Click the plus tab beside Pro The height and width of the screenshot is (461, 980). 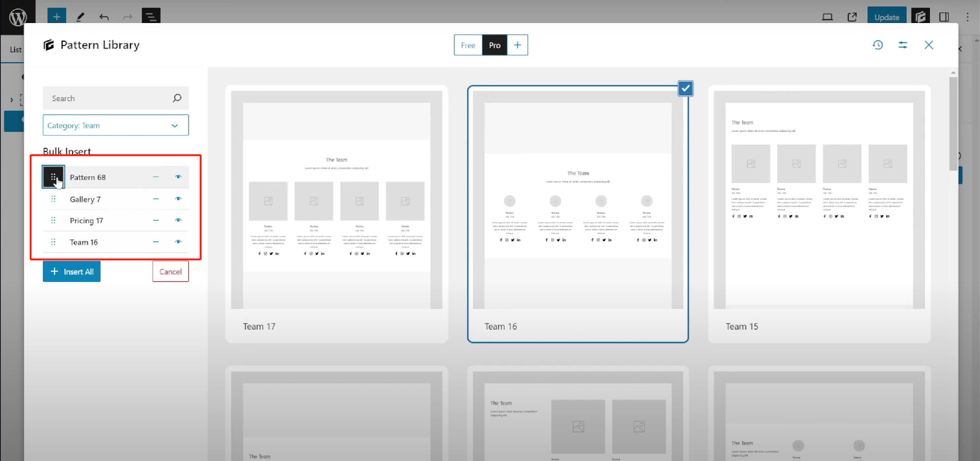click(x=517, y=45)
